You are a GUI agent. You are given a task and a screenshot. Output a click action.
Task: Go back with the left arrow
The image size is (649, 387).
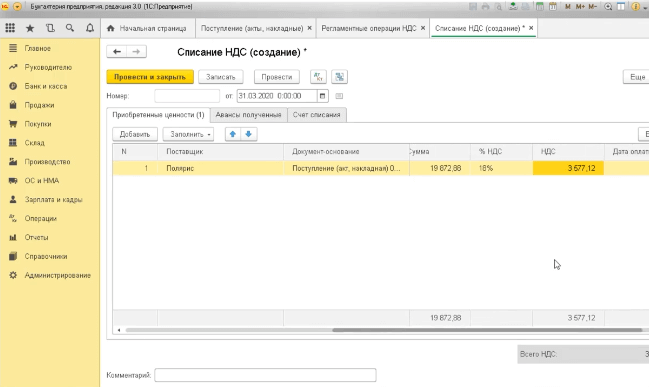click(117, 52)
